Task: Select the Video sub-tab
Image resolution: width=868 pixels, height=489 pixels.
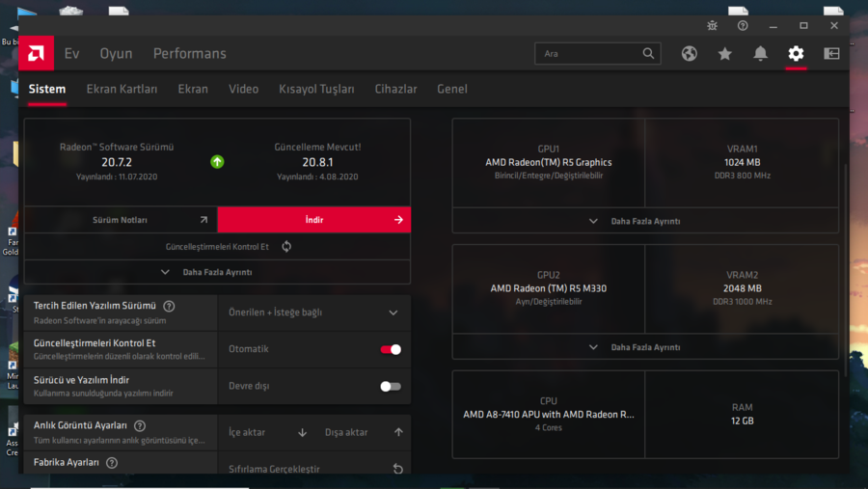Action: (244, 89)
